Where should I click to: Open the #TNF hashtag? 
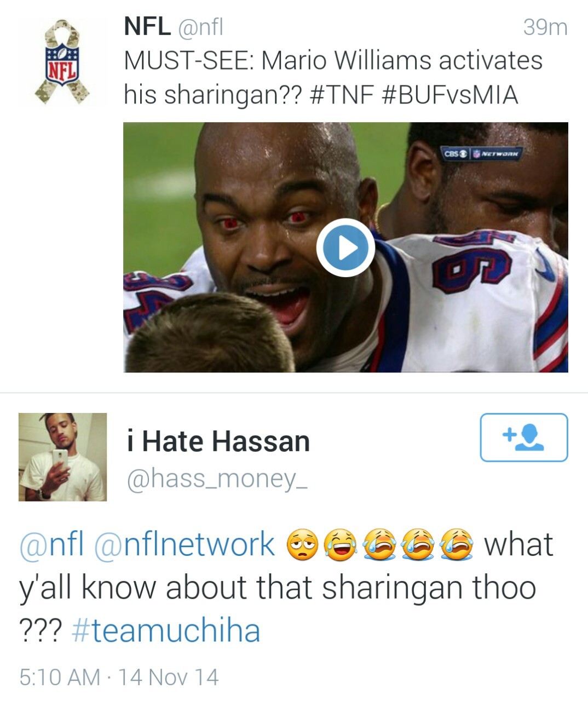click(x=341, y=94)
